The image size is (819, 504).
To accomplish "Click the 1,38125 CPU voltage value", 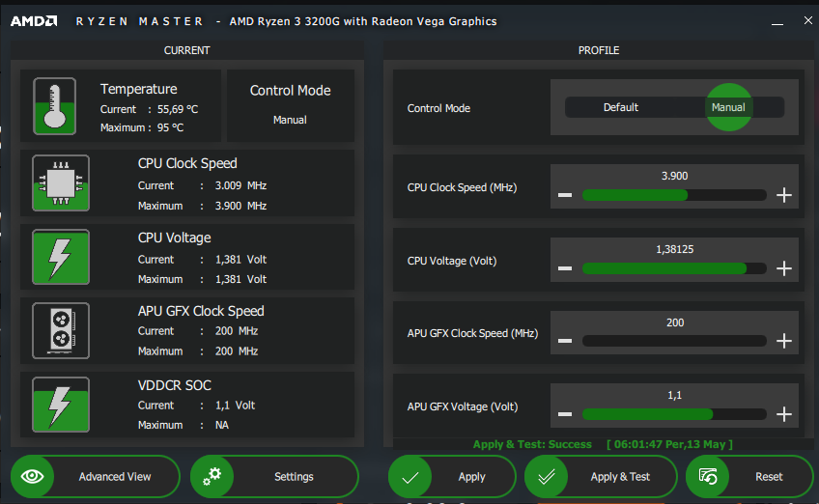I will pos(674,250).
